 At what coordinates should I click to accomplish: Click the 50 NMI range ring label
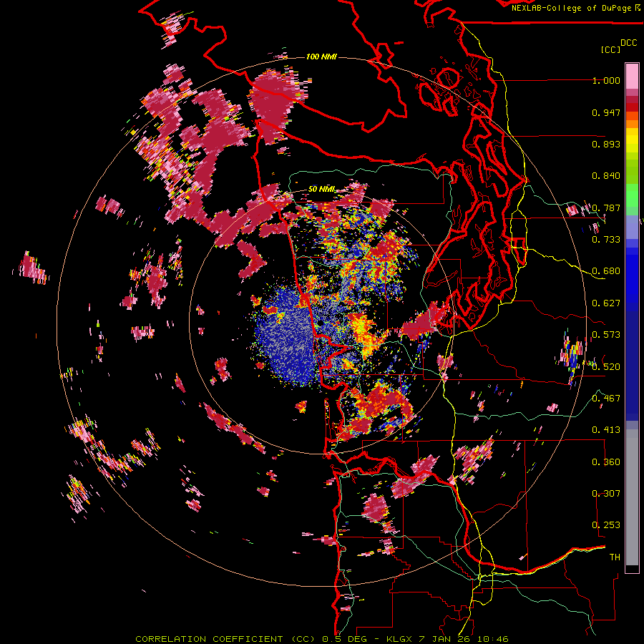pyautogui.click(x=321, y=189)
